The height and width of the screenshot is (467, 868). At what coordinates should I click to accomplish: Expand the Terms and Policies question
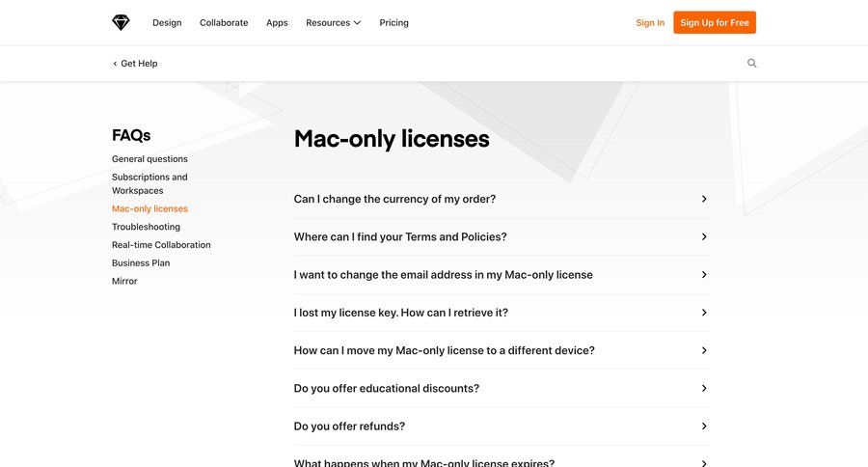[x=400, y=236]
